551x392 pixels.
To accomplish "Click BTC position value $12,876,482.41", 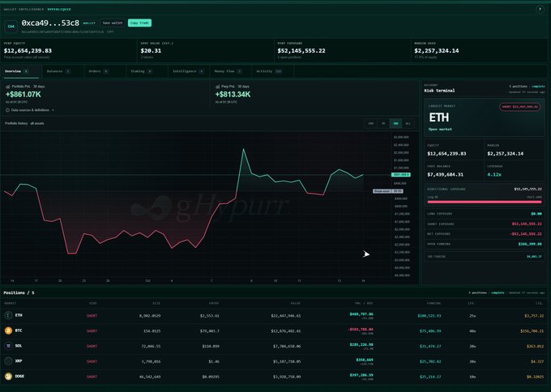I will pyautogui.click(x=286, y=331).
